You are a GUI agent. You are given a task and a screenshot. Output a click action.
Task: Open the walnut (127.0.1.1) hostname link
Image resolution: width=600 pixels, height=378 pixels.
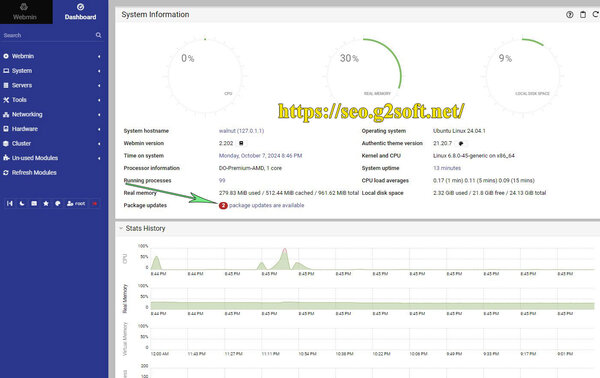241,131
